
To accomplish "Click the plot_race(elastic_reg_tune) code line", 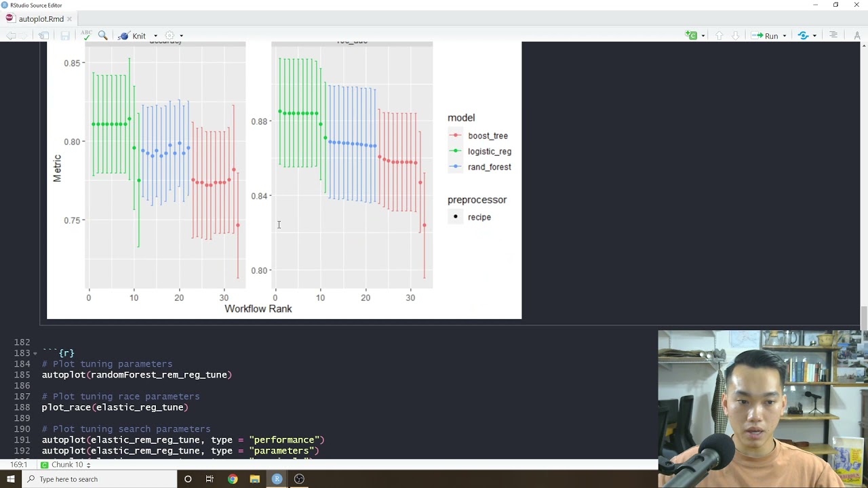I will [115, 407].
